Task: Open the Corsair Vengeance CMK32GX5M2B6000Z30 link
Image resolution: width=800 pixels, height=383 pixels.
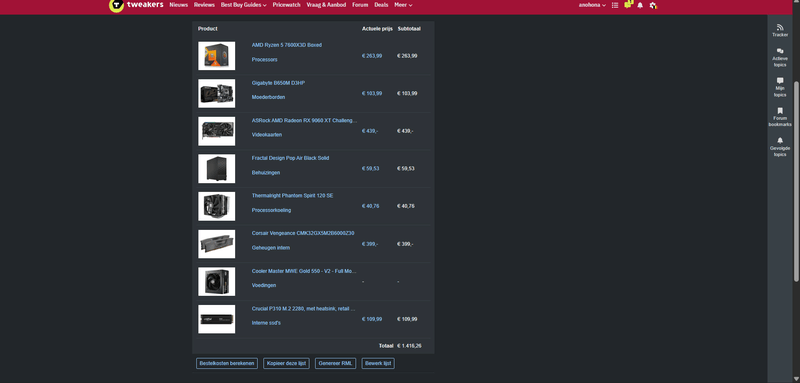Action: (x=303, y=233)
